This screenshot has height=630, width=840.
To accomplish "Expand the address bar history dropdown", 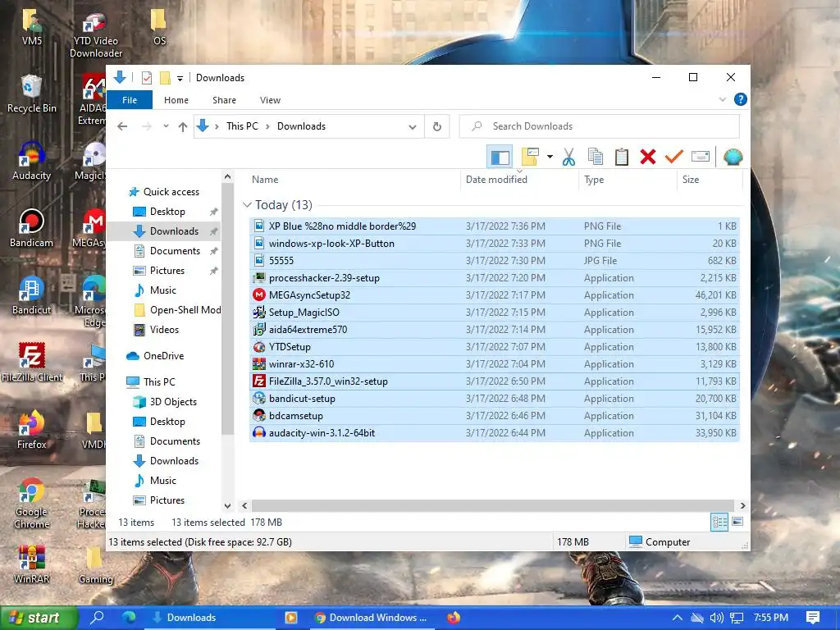I will click(x=413, y=127).
